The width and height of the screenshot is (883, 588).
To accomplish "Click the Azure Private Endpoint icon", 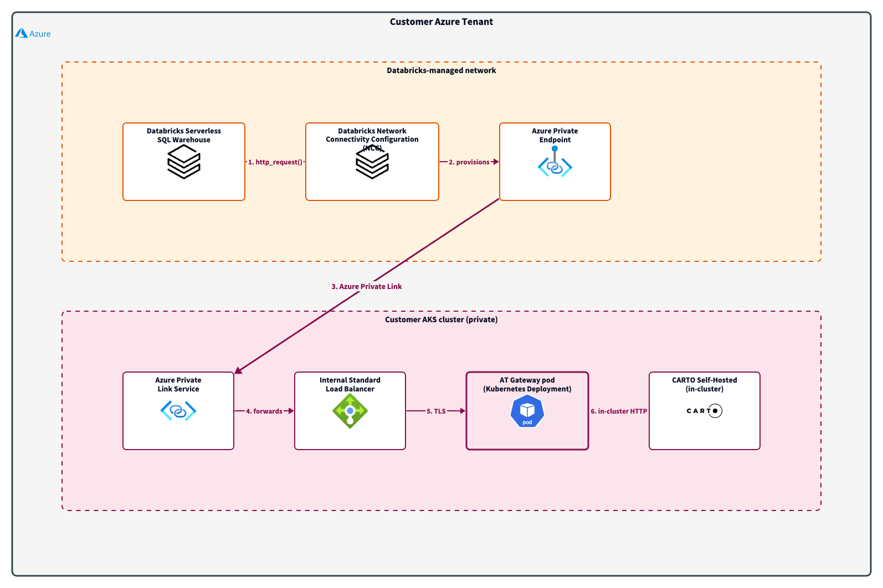I will 555,162.
